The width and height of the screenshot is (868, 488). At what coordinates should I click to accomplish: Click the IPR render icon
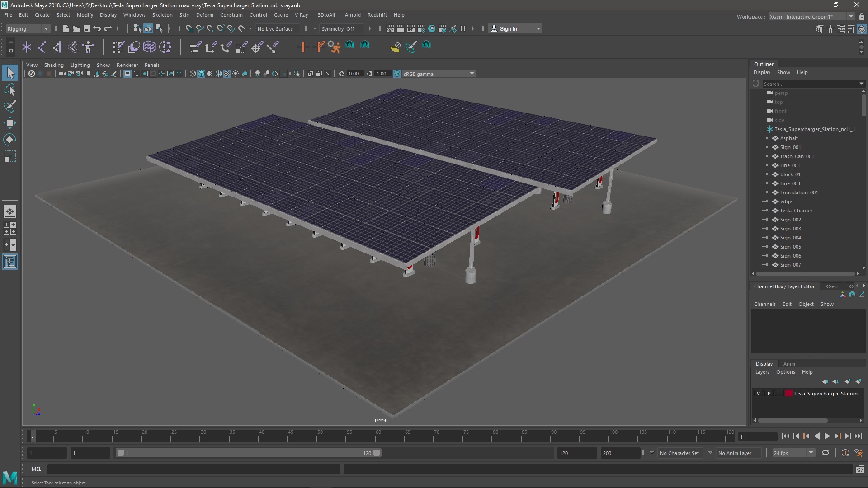pos(411,28)
